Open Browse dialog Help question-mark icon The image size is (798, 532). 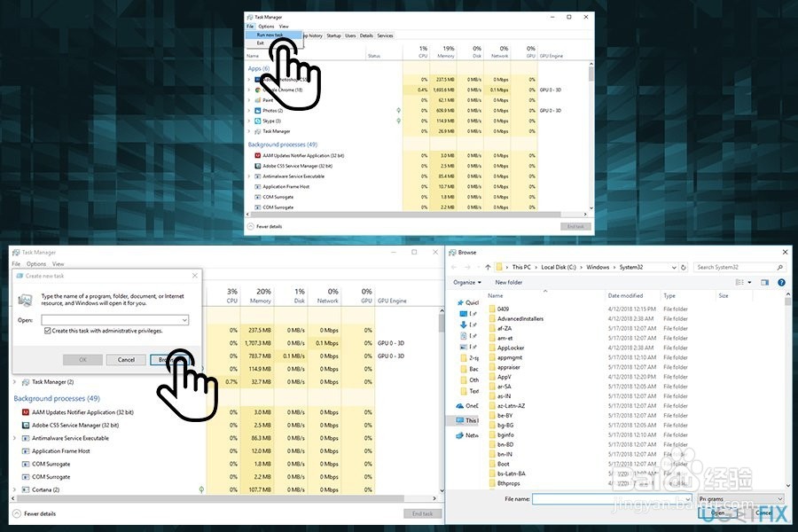pos(781,282)
